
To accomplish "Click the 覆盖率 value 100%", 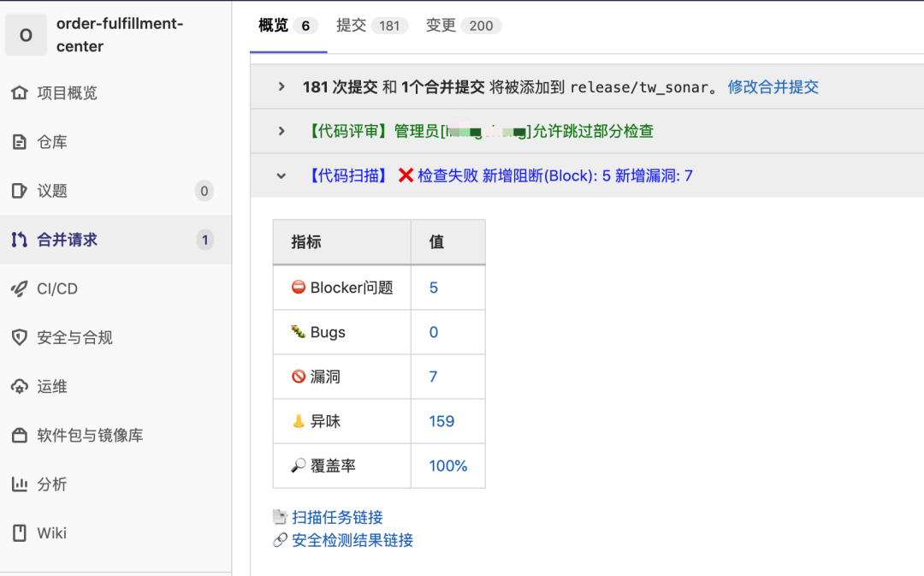I will tap(447, 466).
